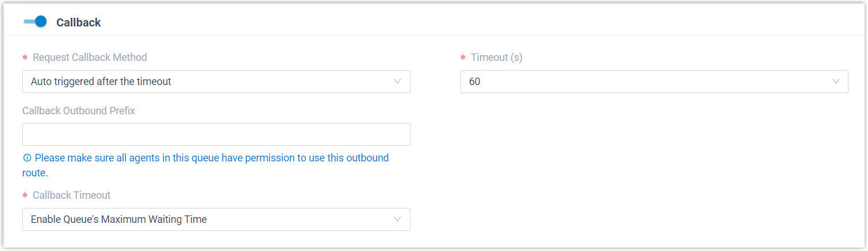This screenshot has width=868, height=251.
Task: Click the Request Callback Method label
Action: coord(90,57)
